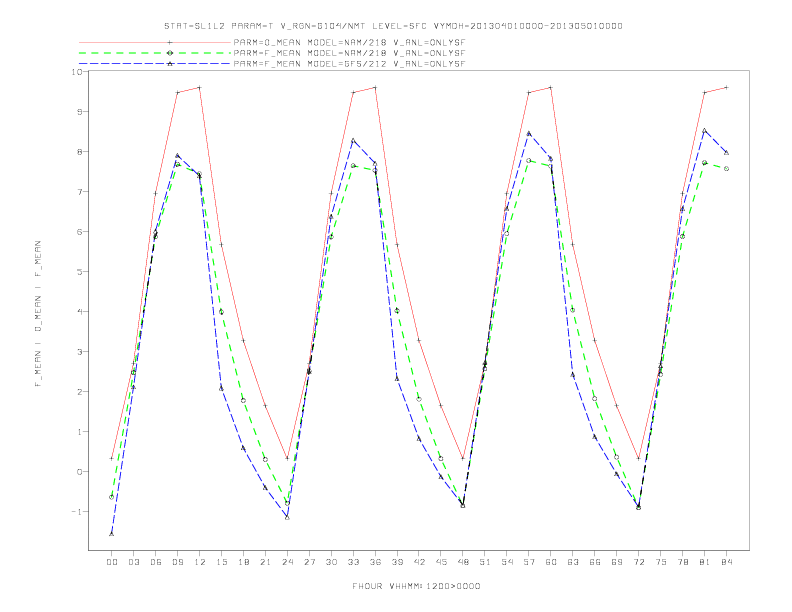Click the y-axis label F_MEAN | O_MEAN | F_MEAN
Viewport: 792px width, 612px height.
tap(38, 314)
